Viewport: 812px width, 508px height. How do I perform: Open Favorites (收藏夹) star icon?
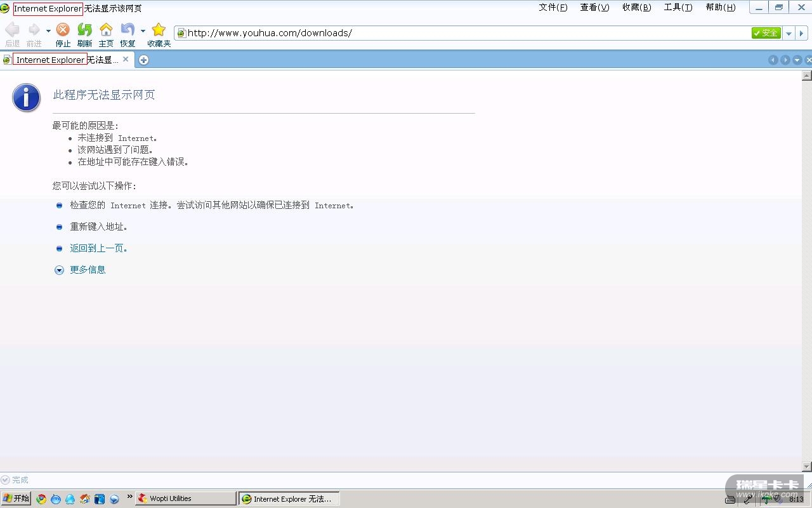(x=159, y=30)
